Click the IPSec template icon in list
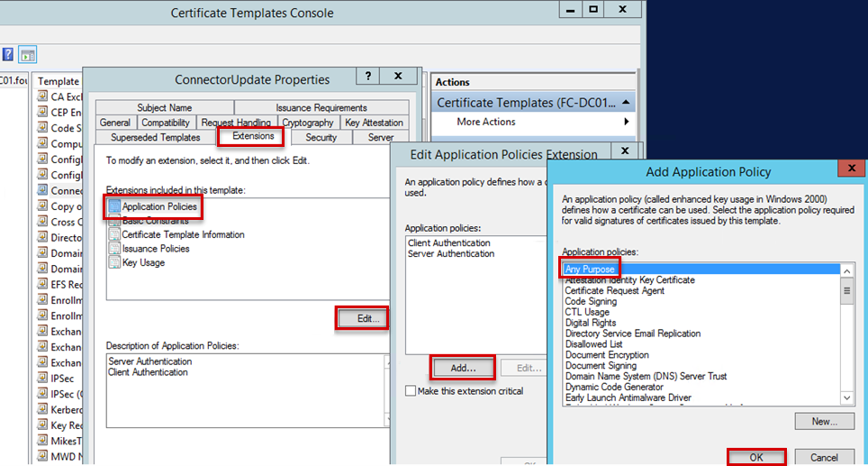The image size is (868, 466). tap(42, 379)
